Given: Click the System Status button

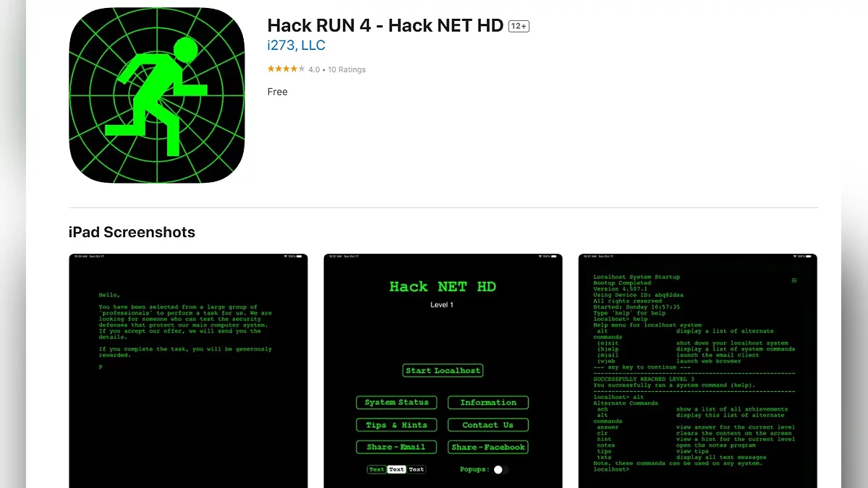Looking at the screenshot, I should pos(396,403).
